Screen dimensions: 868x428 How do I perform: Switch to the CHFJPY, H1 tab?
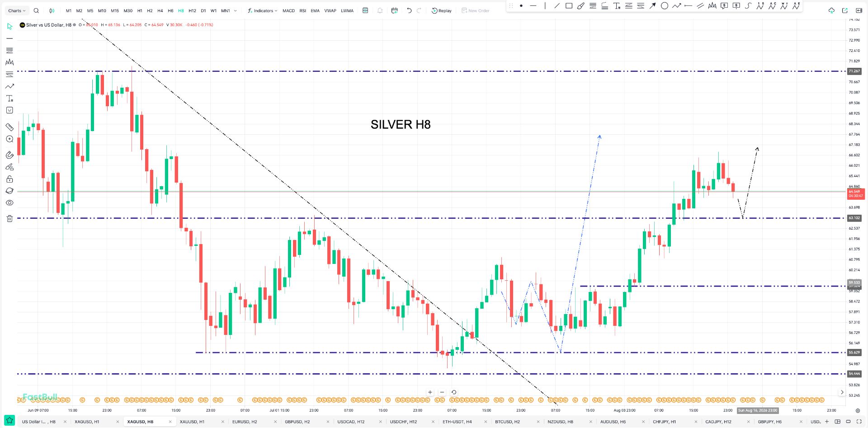[665, 422]
